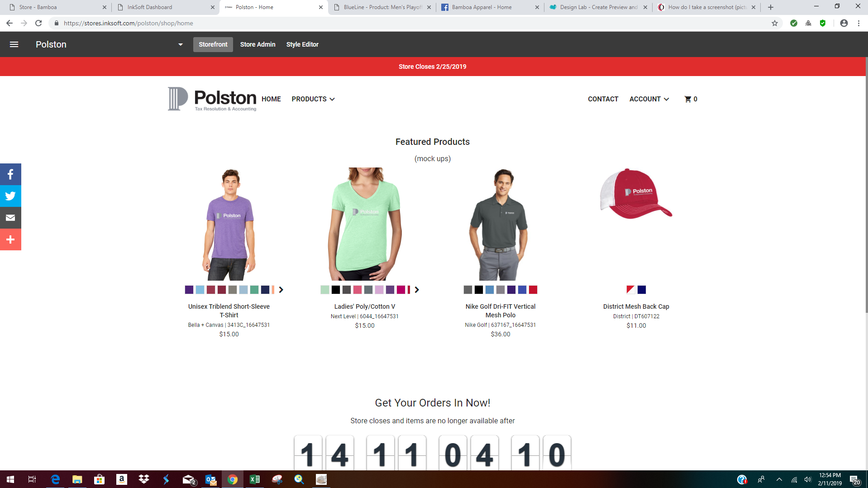This screenshot has width=868, height=488.
Task: Bookmark this page with the star icon
Action: 774,23
